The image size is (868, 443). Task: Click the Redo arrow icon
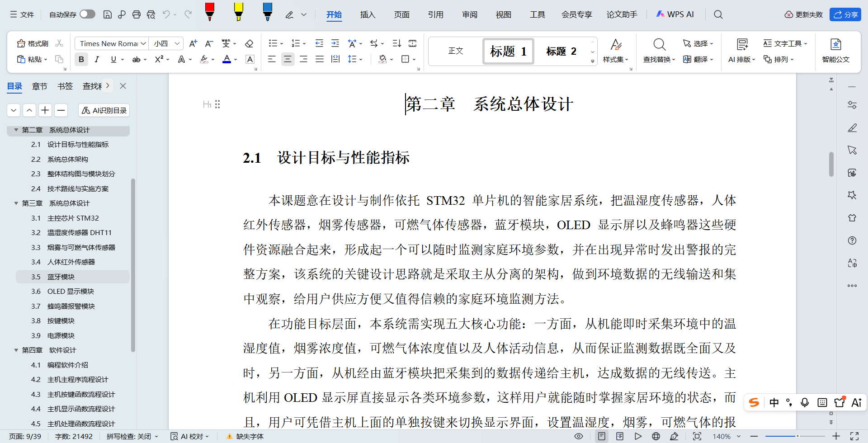click(188, 14)
